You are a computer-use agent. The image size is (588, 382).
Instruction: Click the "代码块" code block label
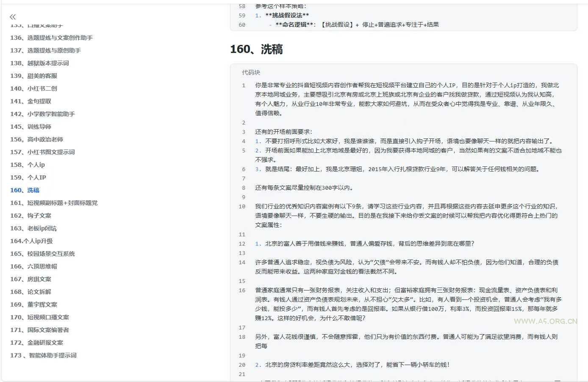pyautogui.click(x=250, y=72)
